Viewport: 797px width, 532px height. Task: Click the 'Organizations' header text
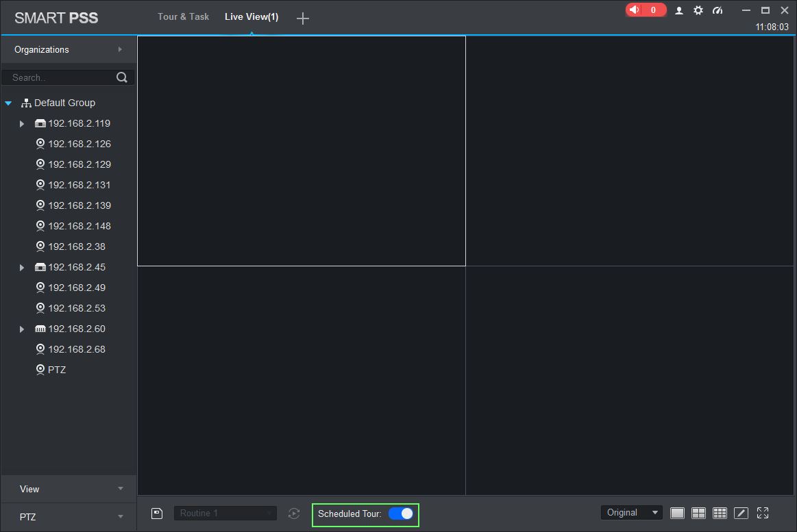tap(42, 49)
